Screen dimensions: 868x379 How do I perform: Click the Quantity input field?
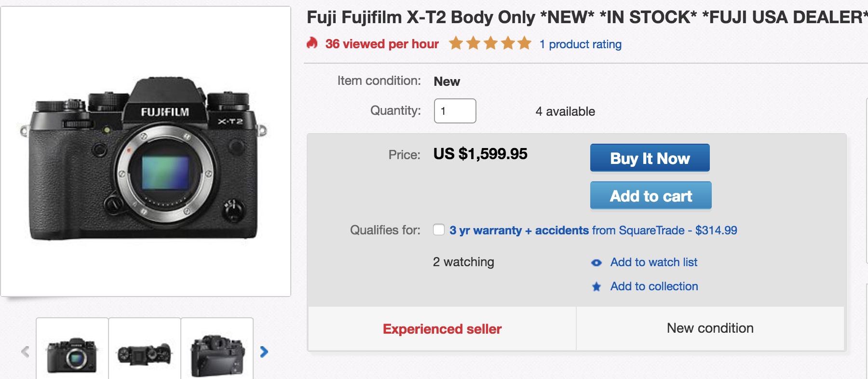(x=455, y=111)
